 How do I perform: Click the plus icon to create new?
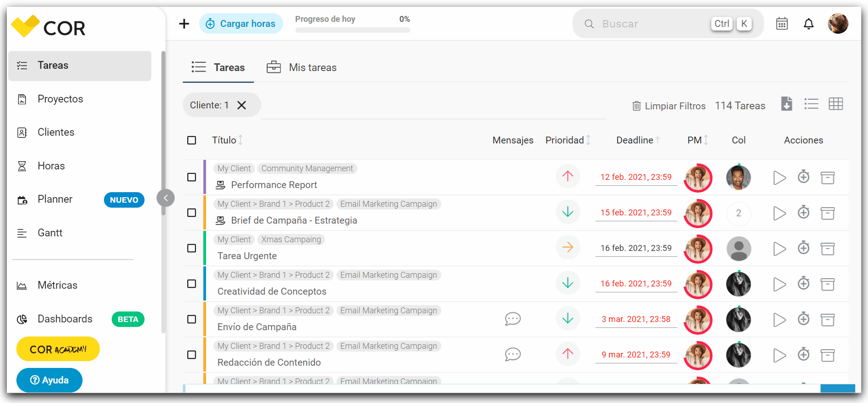pos(184,24)
